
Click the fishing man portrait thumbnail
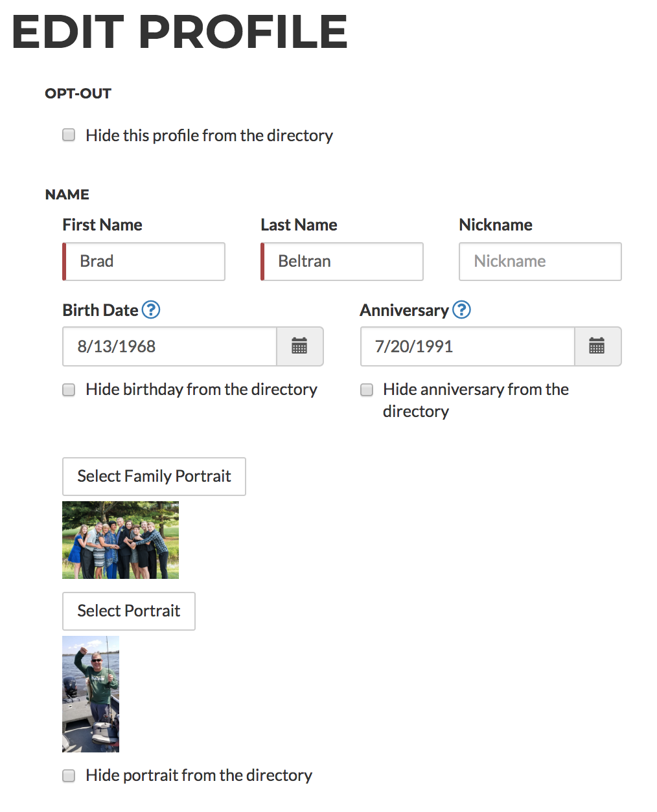pyautogui.click(x=91, y=694)
